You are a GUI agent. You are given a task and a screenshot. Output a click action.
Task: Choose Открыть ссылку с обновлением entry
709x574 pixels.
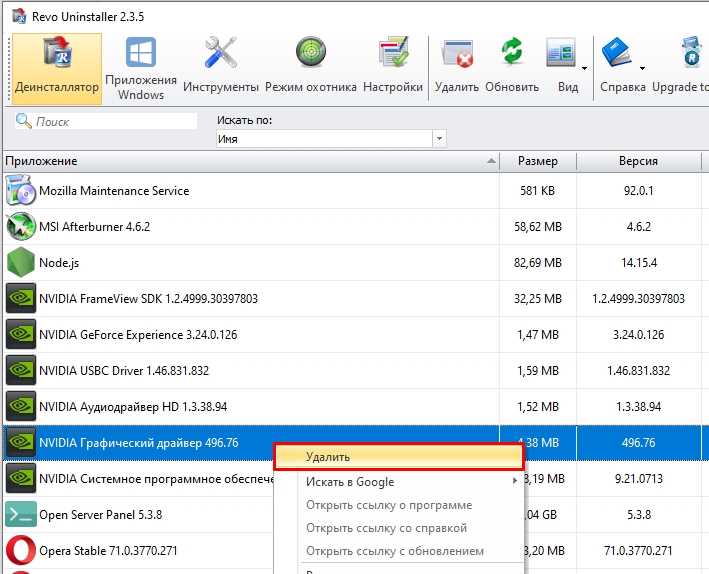[399, 551]
